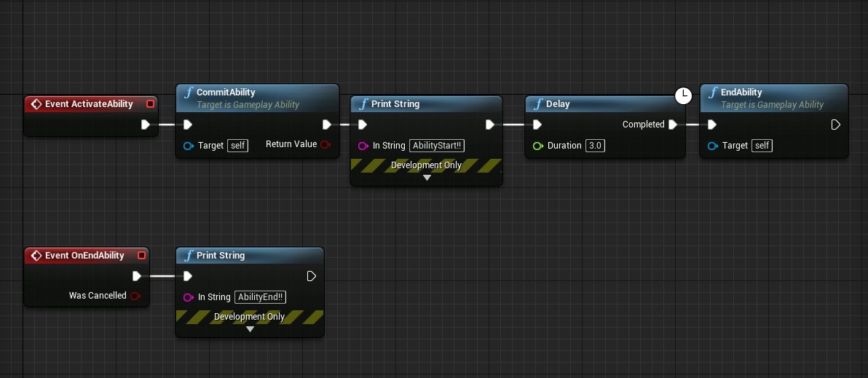Select the EndAbility node header
The height and width of the screenshot is (378, 868).
coord(774,98)
